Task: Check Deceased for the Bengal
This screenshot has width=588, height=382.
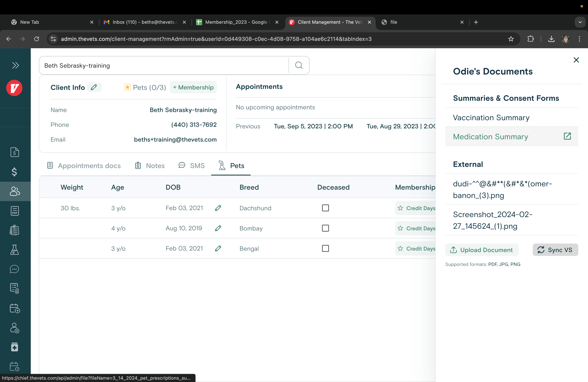Action: point(325,249)
